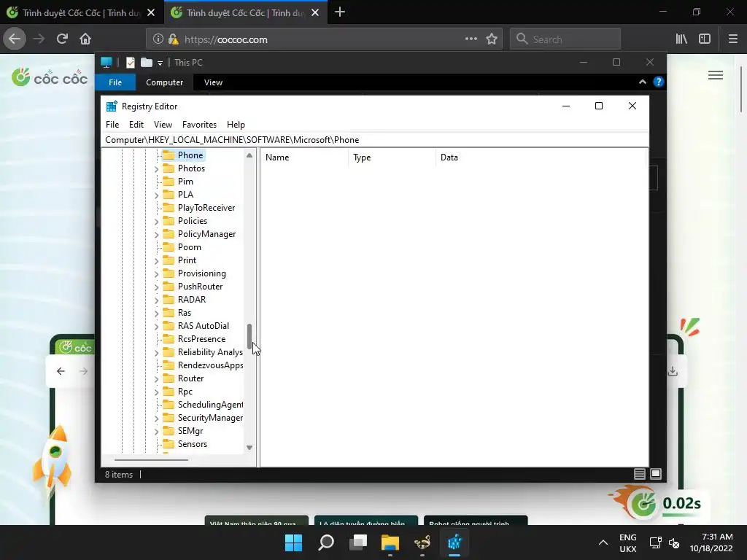
Task: Expand the Router registry key
Action: tap(156, 378)
